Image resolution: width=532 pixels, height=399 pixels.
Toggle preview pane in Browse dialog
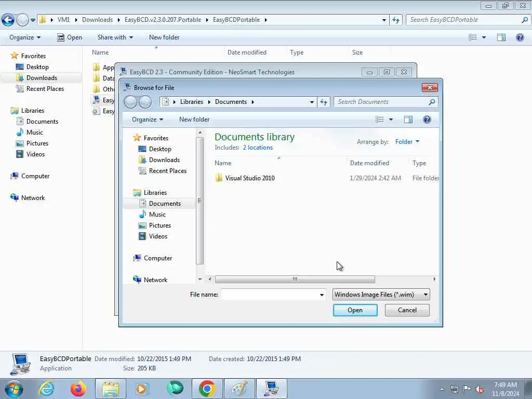(x=408, y=119)
